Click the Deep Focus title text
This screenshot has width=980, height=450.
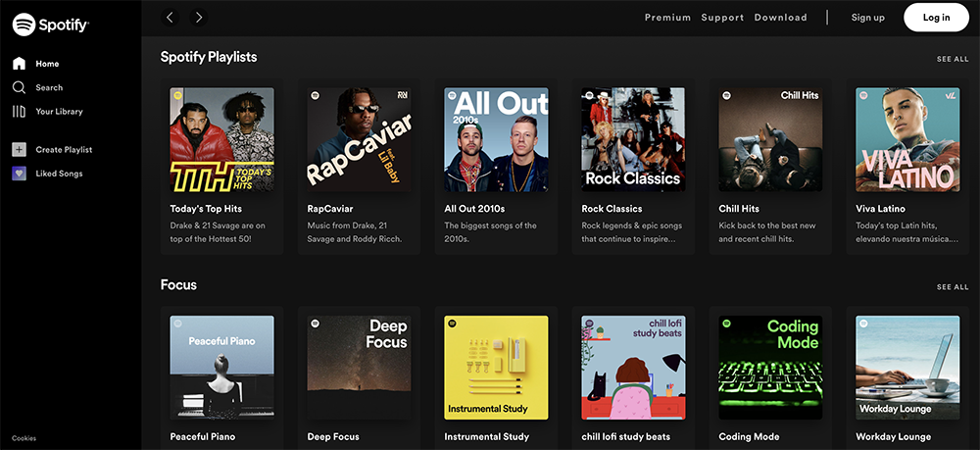333,437
